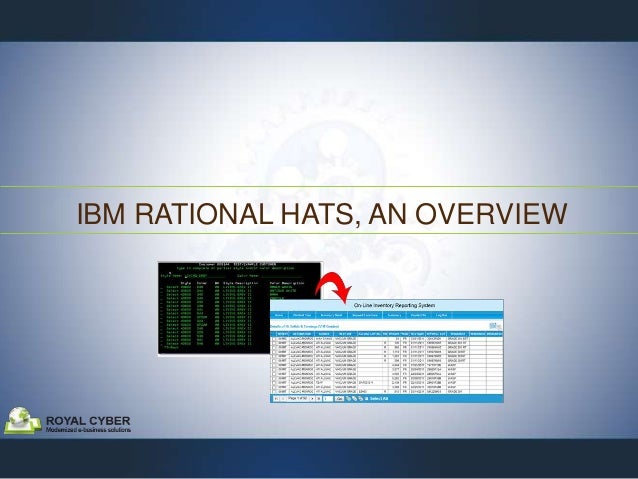Click the Go button in the pager
The width and height of the screenshot is (638, 479).
click(x=339, y=398)
